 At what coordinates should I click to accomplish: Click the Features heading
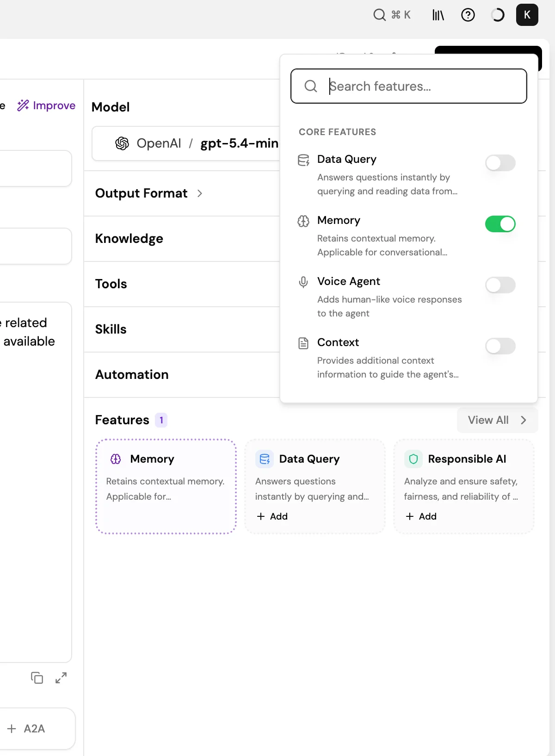(122, 420)
